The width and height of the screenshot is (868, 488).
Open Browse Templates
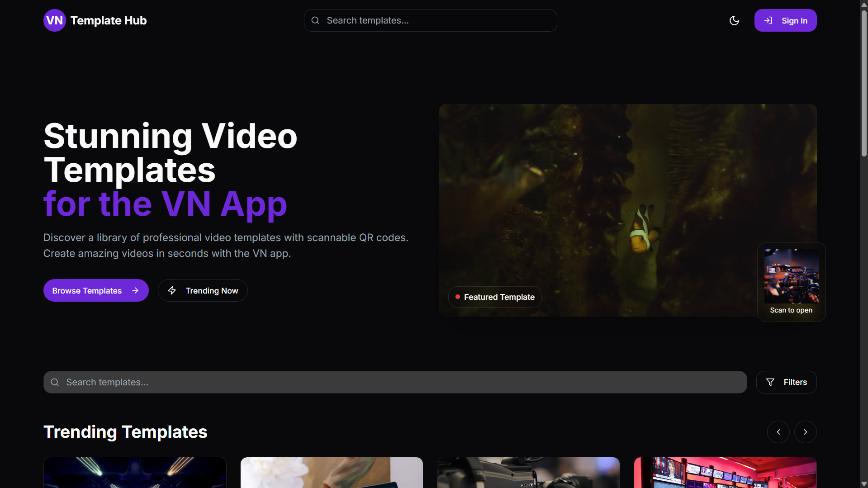click(x=96, y=290)
